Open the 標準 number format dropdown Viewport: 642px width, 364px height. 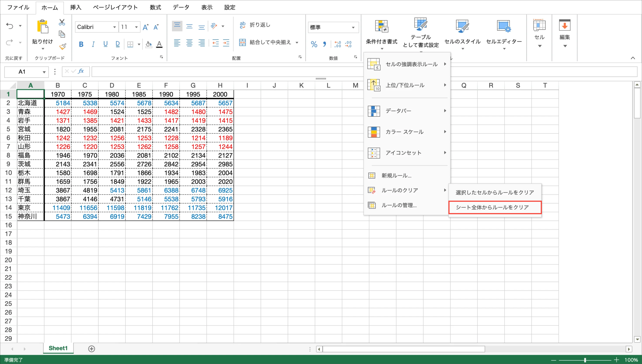click(353, 27)
